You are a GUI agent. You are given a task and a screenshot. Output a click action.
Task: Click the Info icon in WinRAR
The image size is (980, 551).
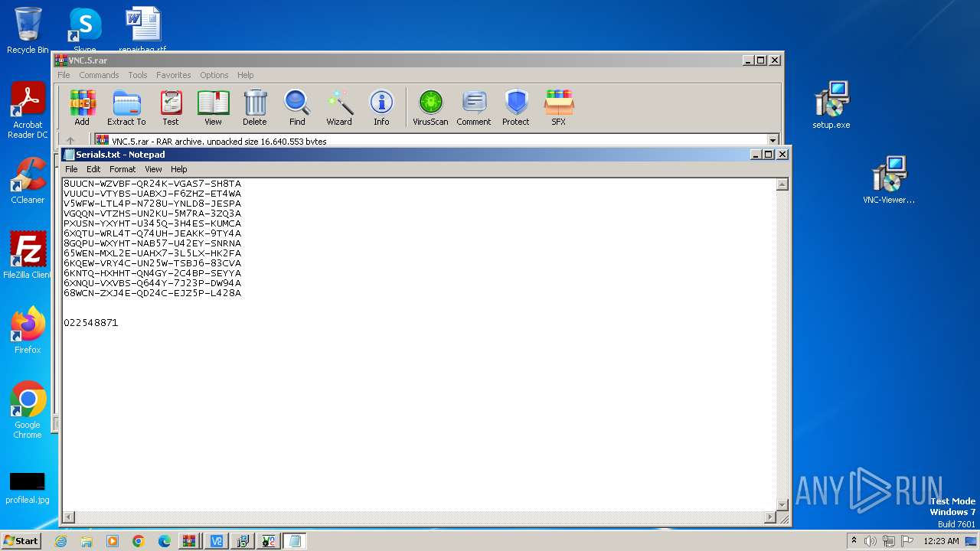click(x=381, y=107)
